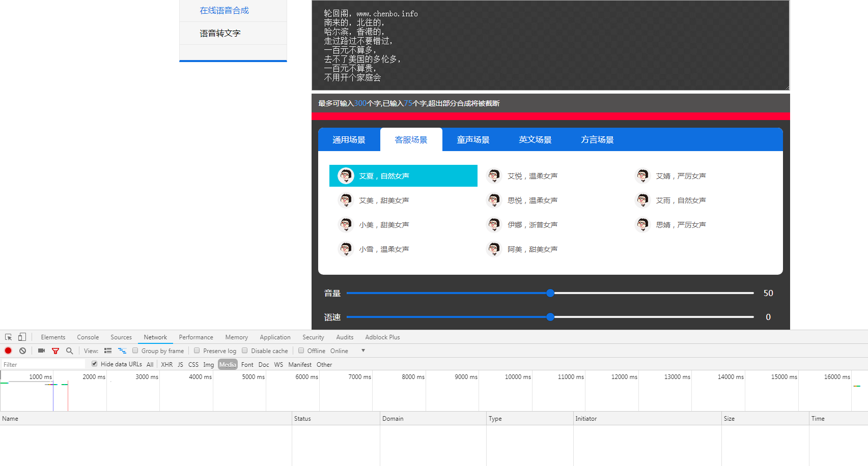Check the Disable cache option
The image size is (868, 466).
point(245,351)
